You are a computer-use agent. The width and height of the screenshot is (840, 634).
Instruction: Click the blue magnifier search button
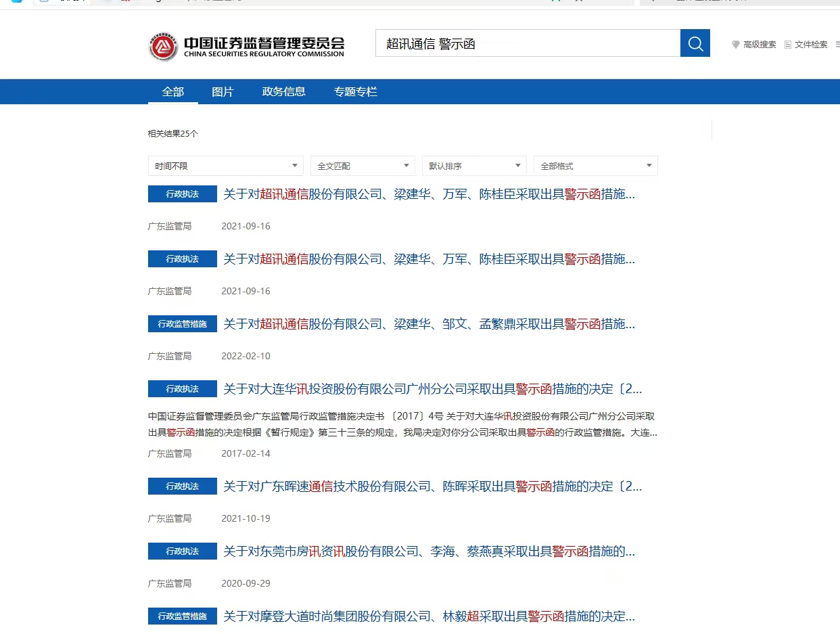[695, 43]
